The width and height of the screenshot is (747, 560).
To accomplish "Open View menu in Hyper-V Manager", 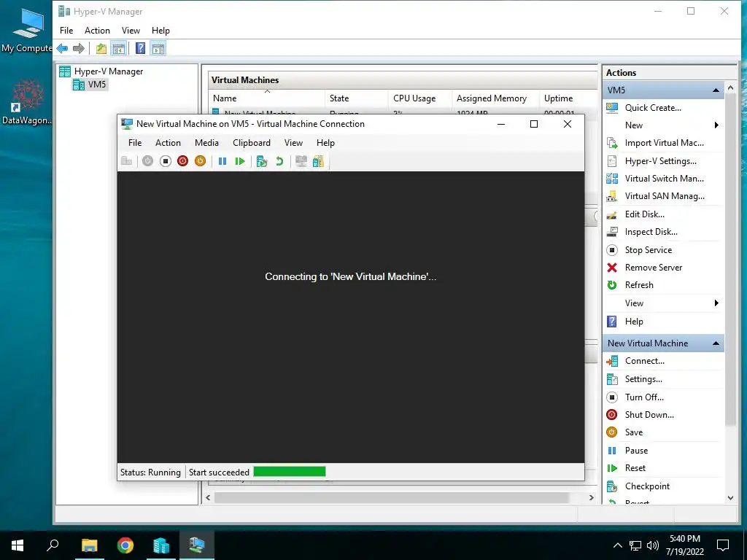I will pos(131,31).
